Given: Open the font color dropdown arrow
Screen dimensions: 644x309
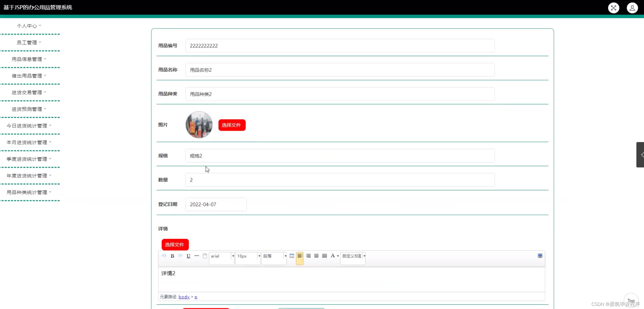Looking at the screenshot, I should tap(338, 256).
